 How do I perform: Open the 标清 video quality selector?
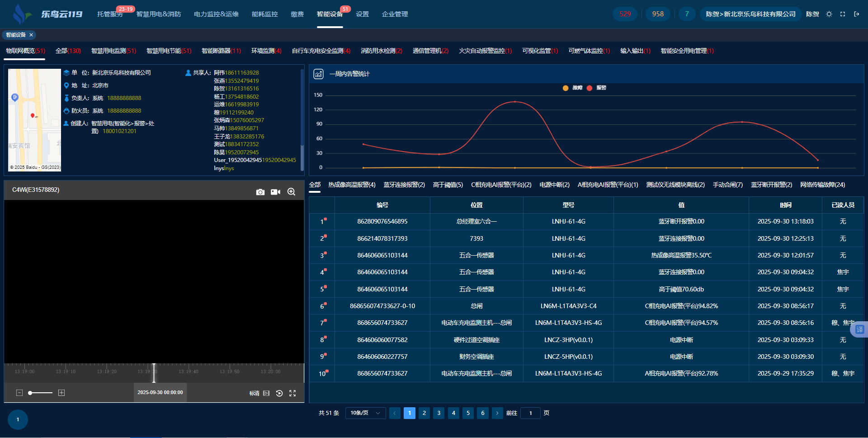[254, 393]
